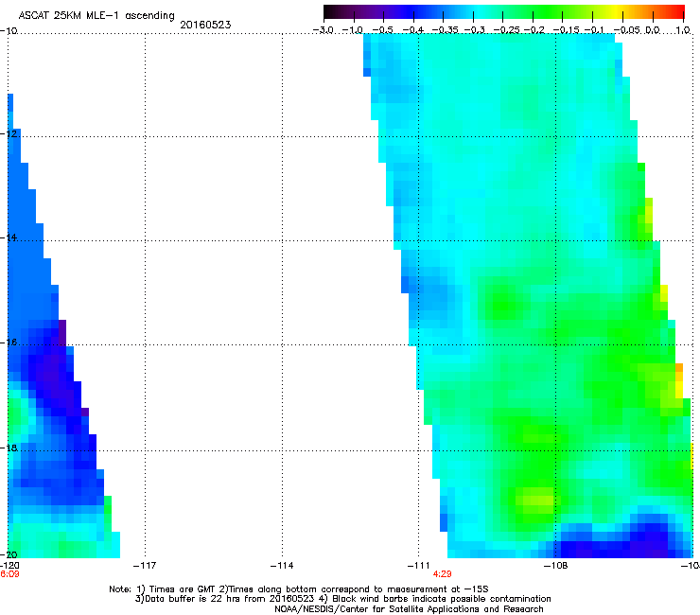Pick the red end of the color bar

(679, 11)
